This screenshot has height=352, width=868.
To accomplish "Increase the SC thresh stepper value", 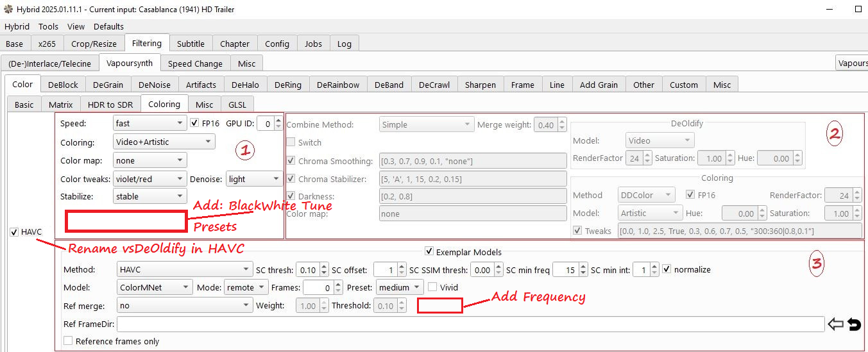I will pyautogui.click(x=323, y=267).
